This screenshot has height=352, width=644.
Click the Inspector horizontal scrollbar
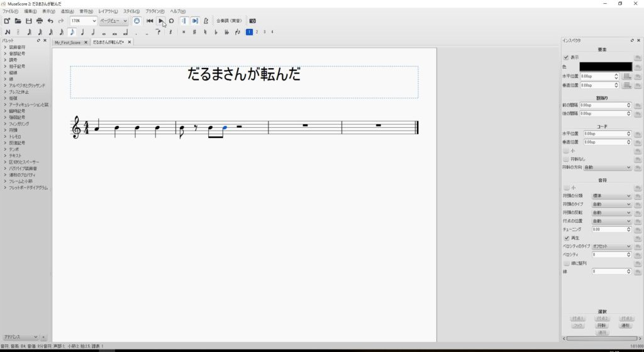602,338
